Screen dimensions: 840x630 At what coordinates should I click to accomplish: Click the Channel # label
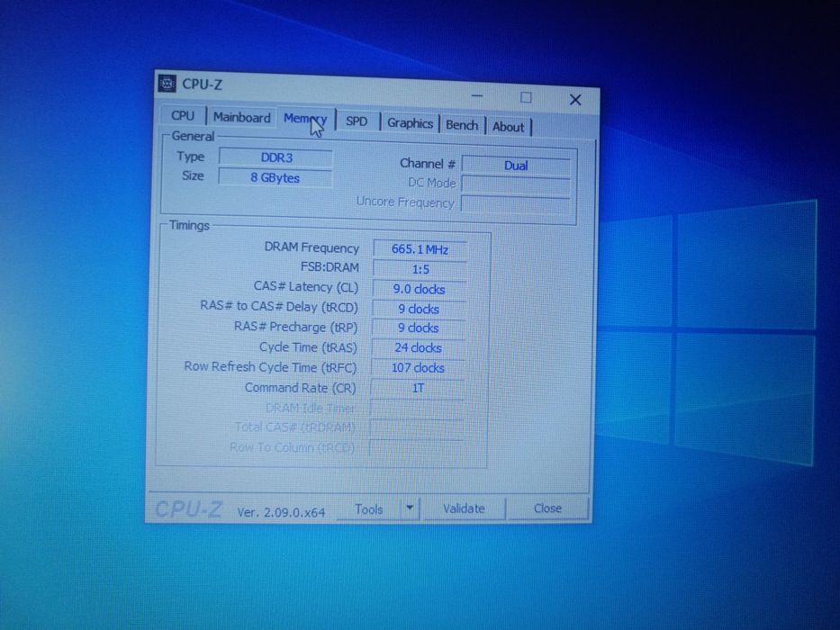coord(427,164)
